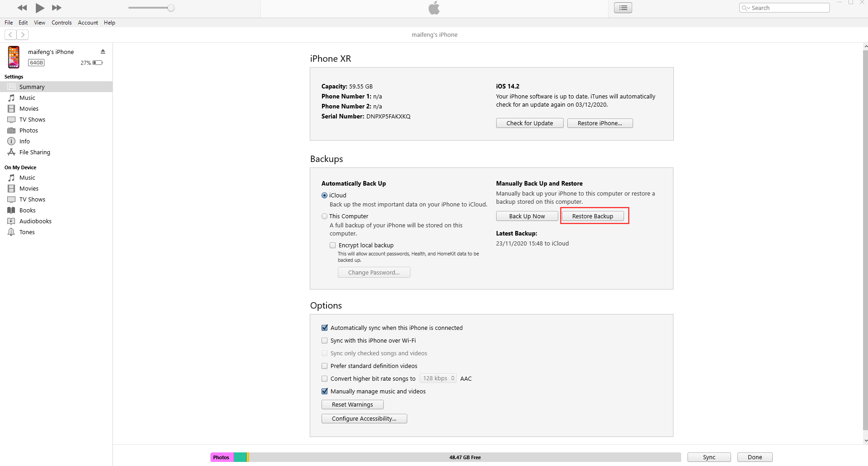Open the 128 kbps bit rate dropdown
868x466 pixels.
[438, 378]
